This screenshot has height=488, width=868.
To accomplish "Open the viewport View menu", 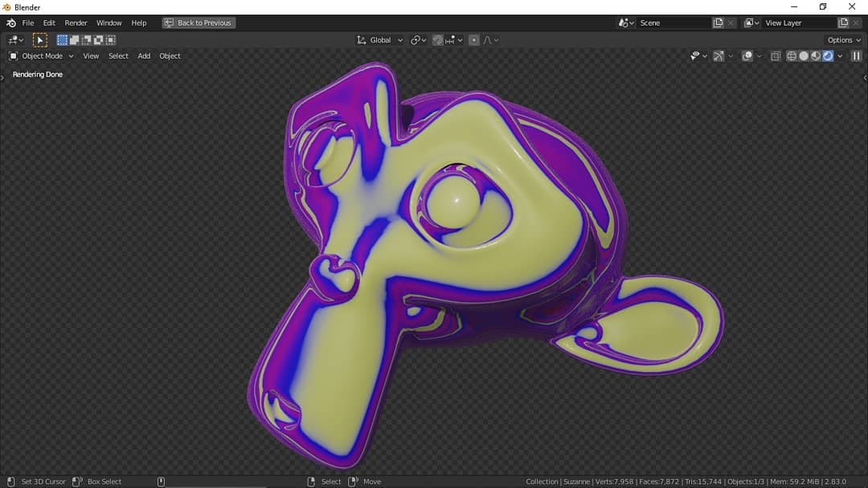I will [x=91, y=56].
